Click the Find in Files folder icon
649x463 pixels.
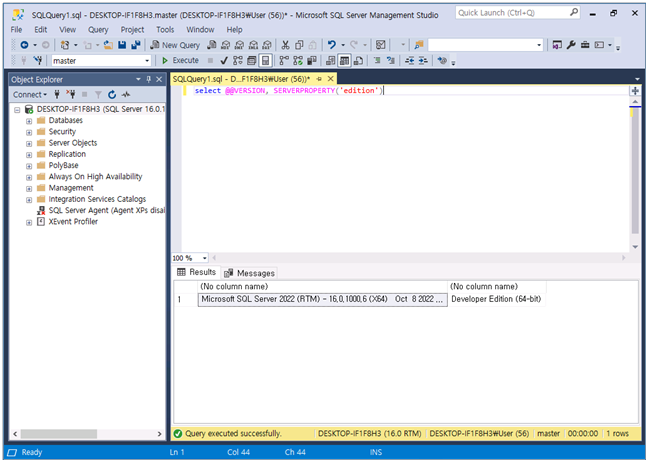coord(419,45)
